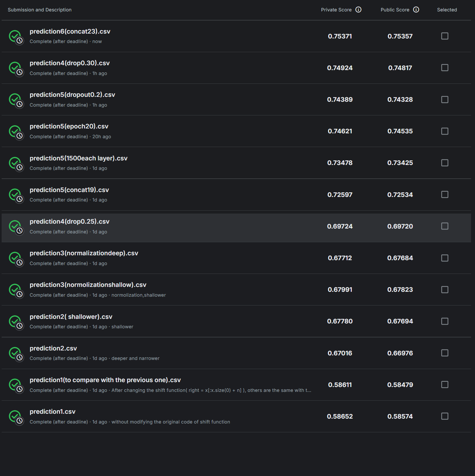The height and width of the screenshot is (476, 475).
Task: Click status icon for prediction1.csv
Action: (16, 417)
